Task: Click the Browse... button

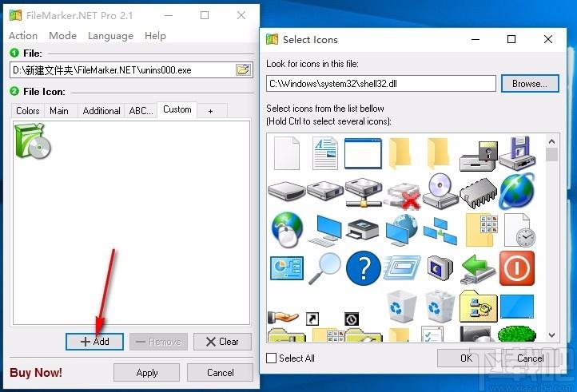Action: coord(530,84)
